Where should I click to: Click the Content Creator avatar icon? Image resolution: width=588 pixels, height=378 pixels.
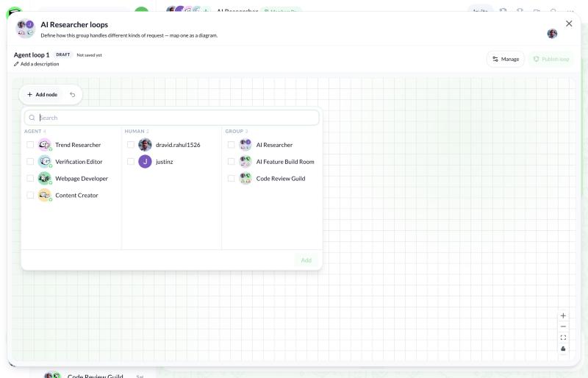pos(45,195)
